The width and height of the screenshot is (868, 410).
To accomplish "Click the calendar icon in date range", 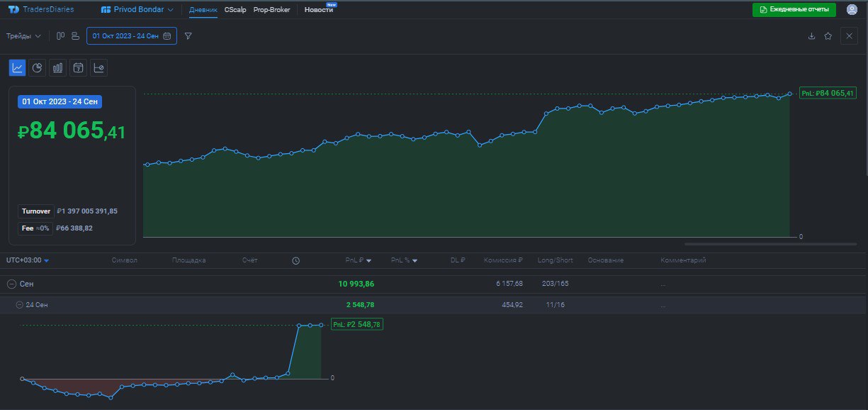I will coord(167,35).
